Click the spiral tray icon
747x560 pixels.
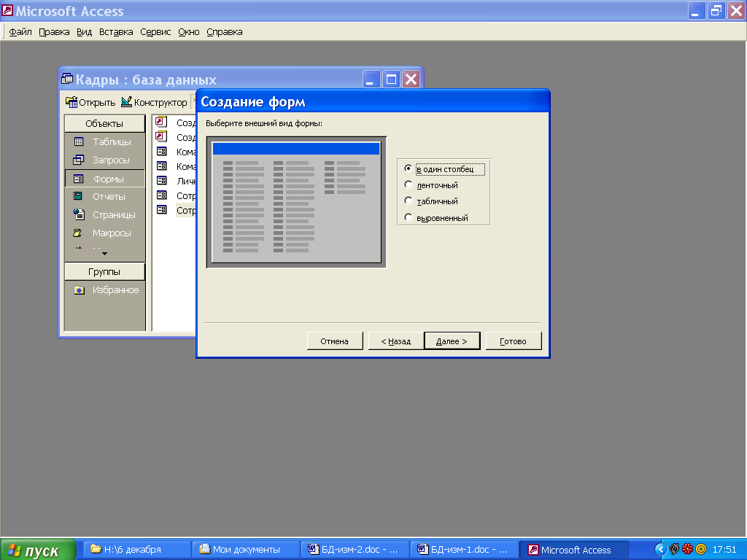coord(674,550)
